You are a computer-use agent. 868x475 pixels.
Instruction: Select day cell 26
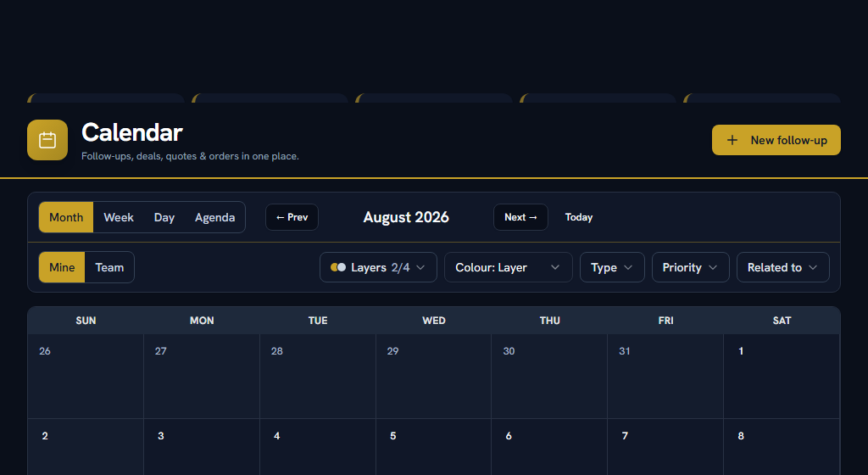click(x=86, y=377)
